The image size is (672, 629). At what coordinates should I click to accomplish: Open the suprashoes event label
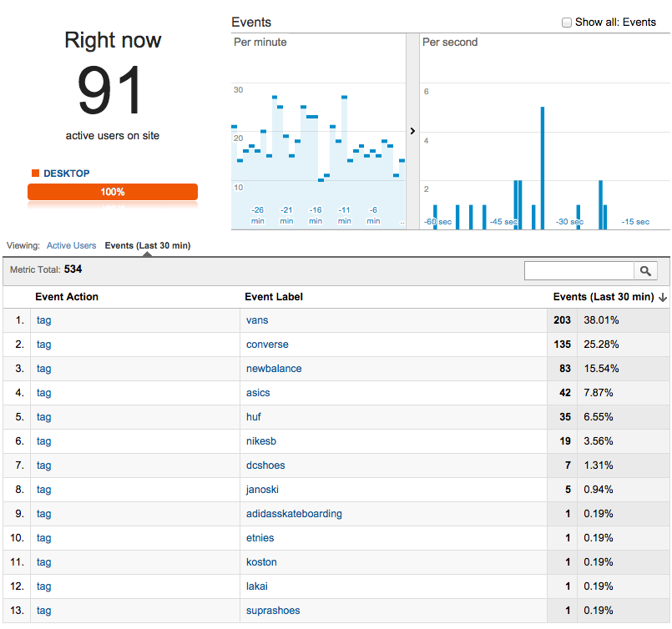(273, 611)
